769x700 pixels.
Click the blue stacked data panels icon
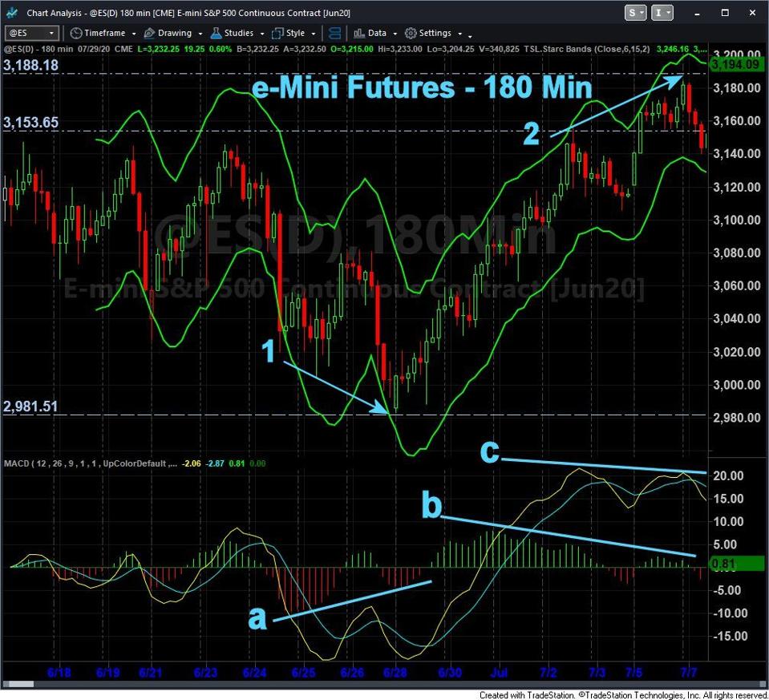336,33
